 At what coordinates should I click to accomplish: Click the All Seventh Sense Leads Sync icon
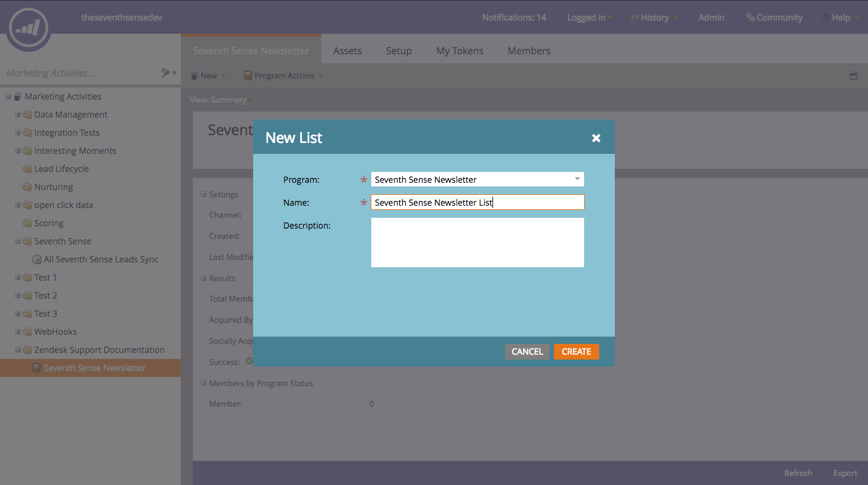(x=37, y=259)
